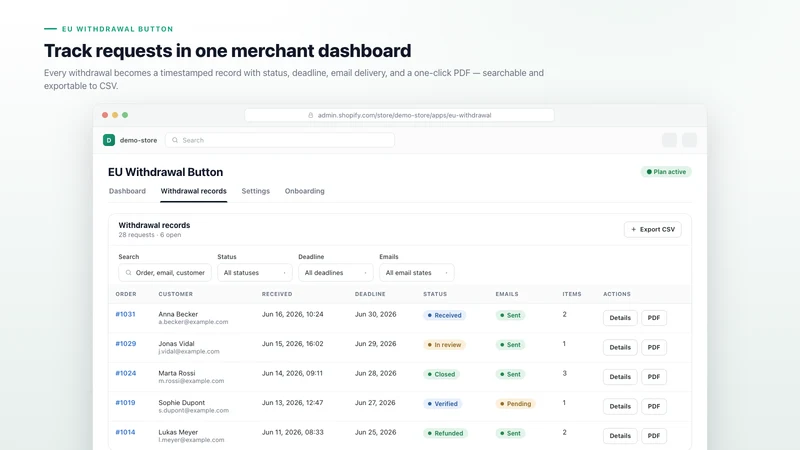Click the demo-store name label

pyautogui.click(x=138, y=140)
